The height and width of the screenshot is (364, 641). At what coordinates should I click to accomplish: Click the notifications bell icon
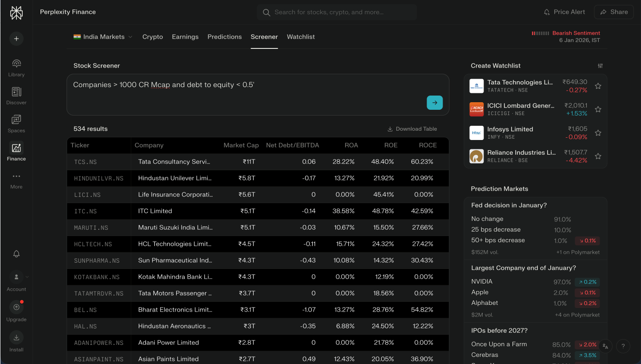click(x=16, y=254)
